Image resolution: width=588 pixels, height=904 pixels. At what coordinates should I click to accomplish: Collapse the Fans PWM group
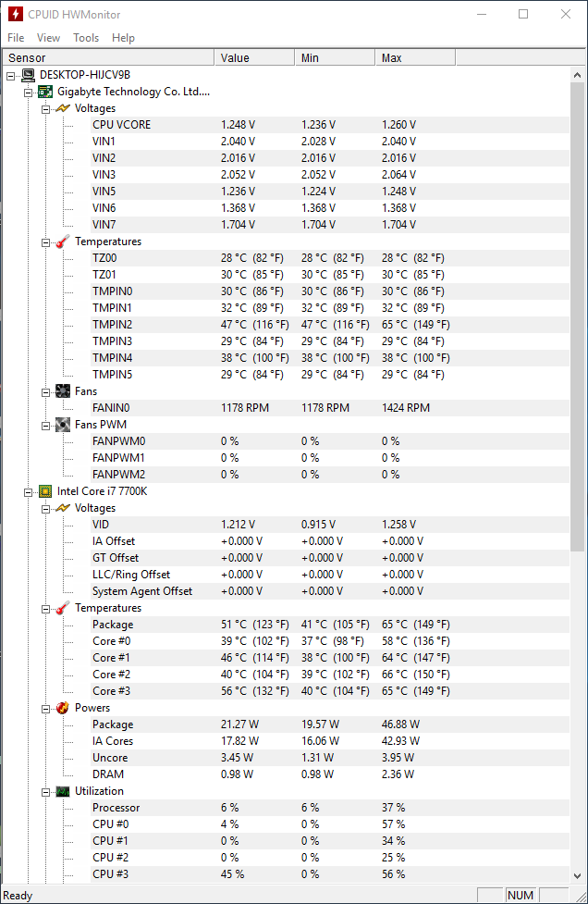click(x=45, y=426)
